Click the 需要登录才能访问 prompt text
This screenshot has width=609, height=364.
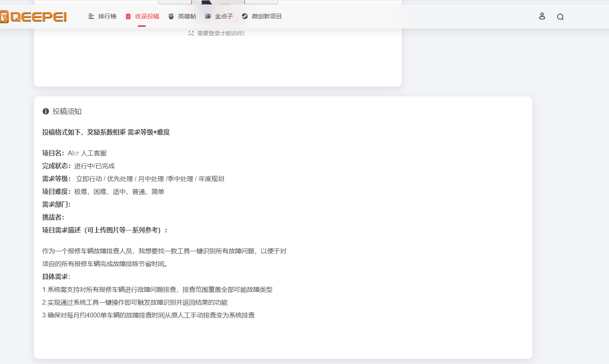[220, 33]
